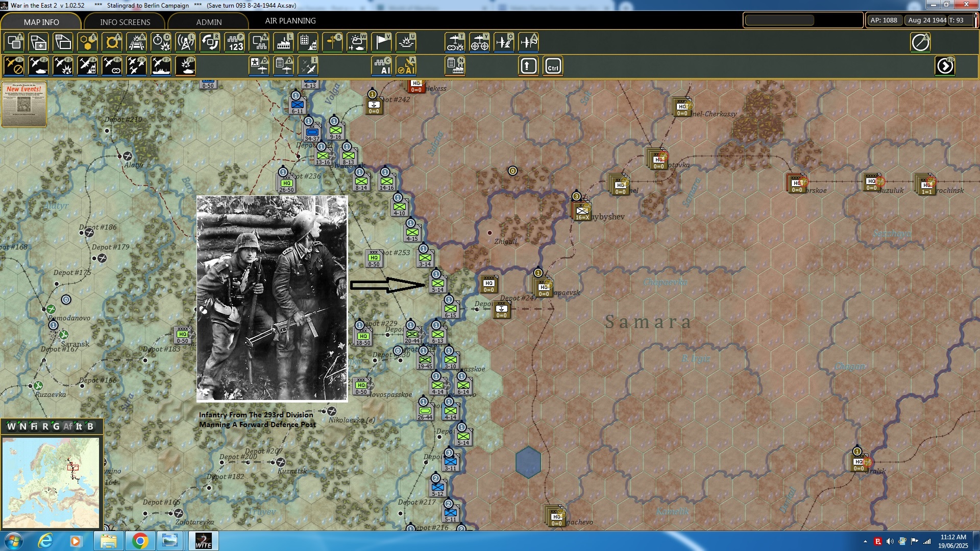
Task: Open Google Chrome from the taskbar
Action: [x=140, y=541]
